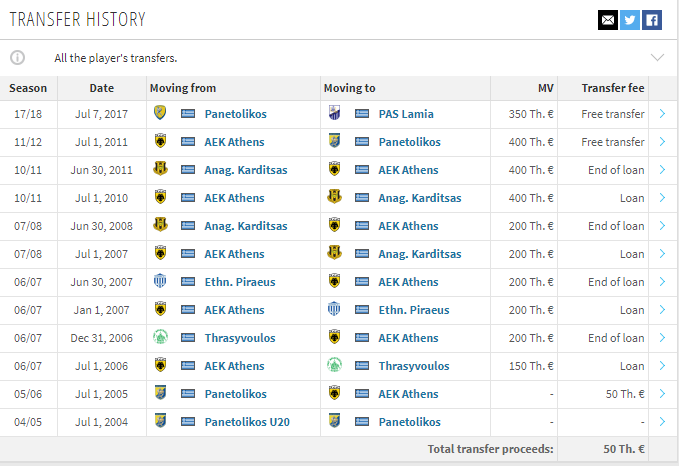Click Anag. Karditsas crest in Jun 30, 2011 row
The width and height of the screenshot is (679, 466).
[160, 169]
